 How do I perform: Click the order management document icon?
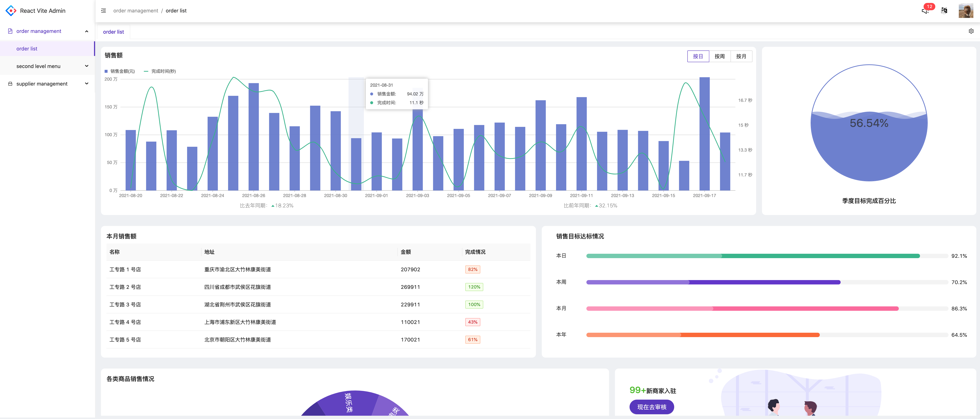pos(10,31)
